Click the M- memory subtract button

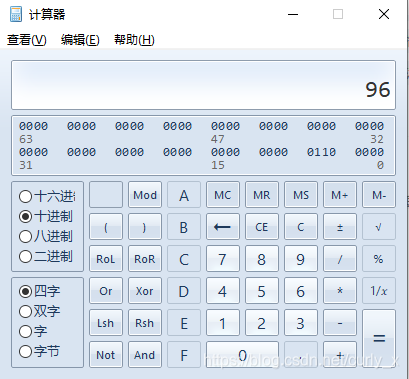click(x=379, y=195)
